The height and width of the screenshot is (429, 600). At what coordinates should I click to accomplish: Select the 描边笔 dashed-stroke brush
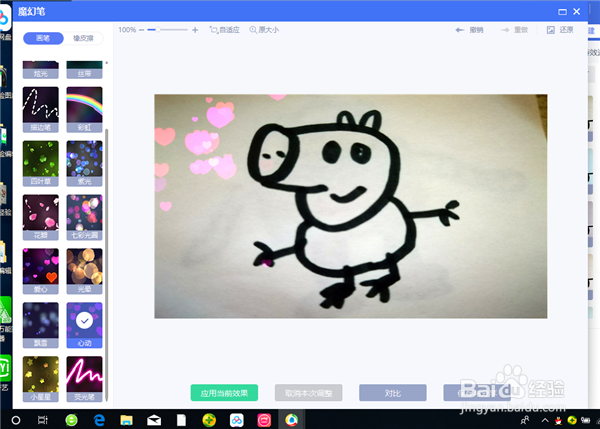click(41, 109)
